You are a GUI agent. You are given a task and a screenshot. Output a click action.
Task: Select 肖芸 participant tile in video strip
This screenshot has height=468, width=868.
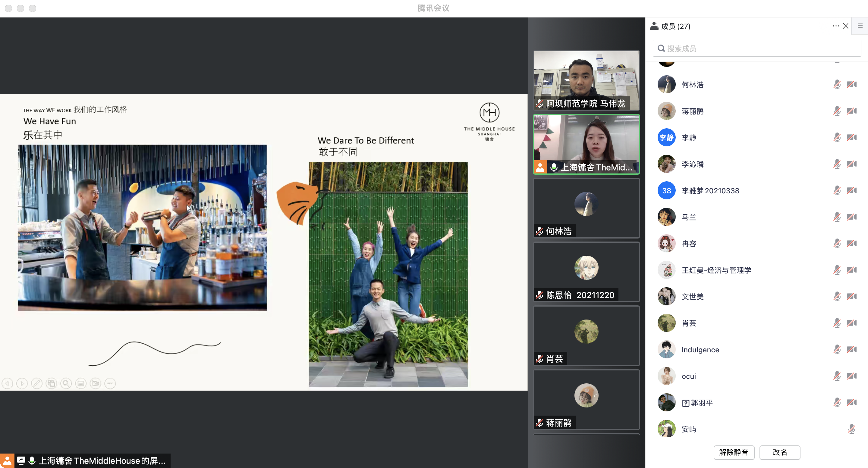(x=586, y=336)
